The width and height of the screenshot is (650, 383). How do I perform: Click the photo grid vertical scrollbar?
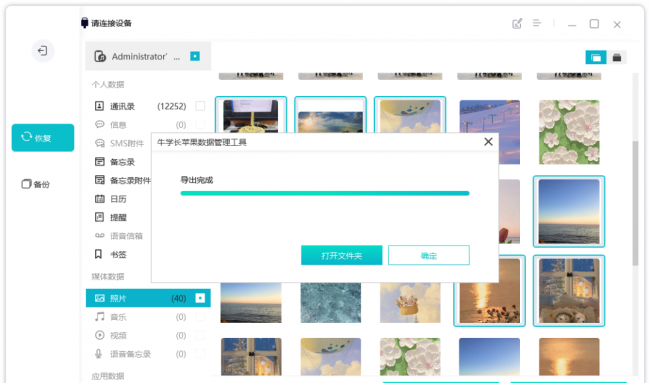pos(635,203)
